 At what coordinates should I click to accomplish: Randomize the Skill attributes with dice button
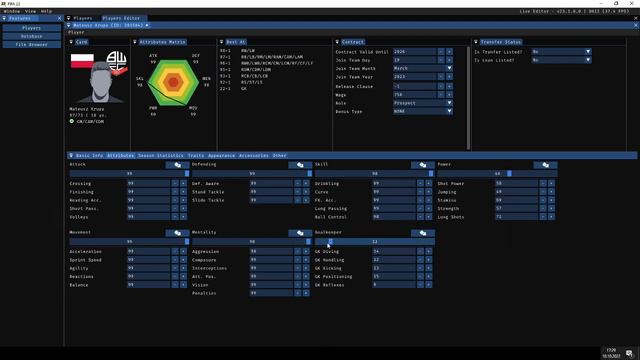click(423, 165)
